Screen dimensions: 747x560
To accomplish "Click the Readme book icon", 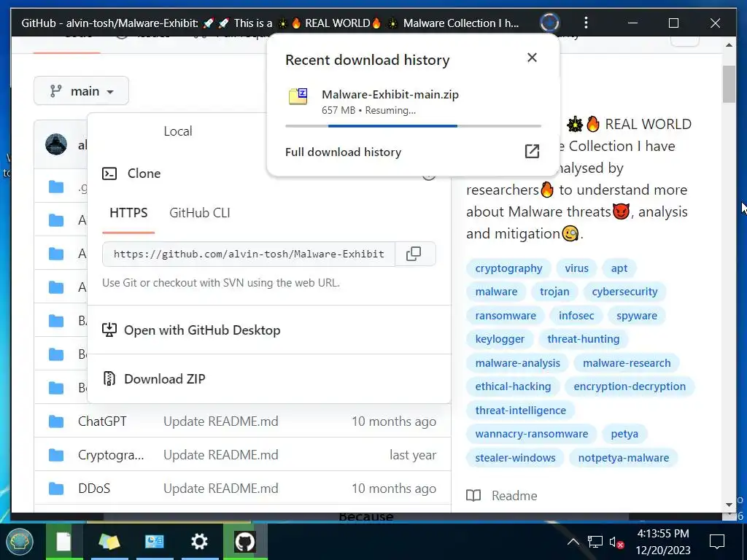I will [x=473, y=496].
